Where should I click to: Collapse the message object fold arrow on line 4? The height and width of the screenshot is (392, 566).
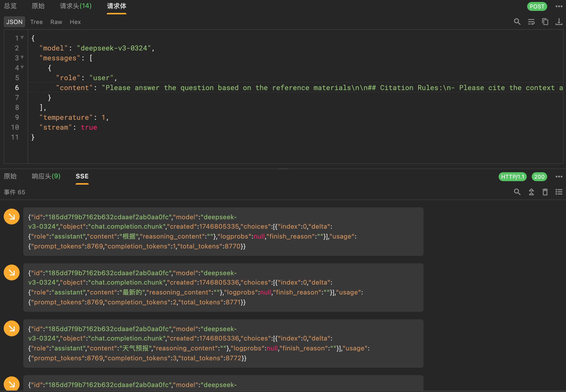[22, 68]
